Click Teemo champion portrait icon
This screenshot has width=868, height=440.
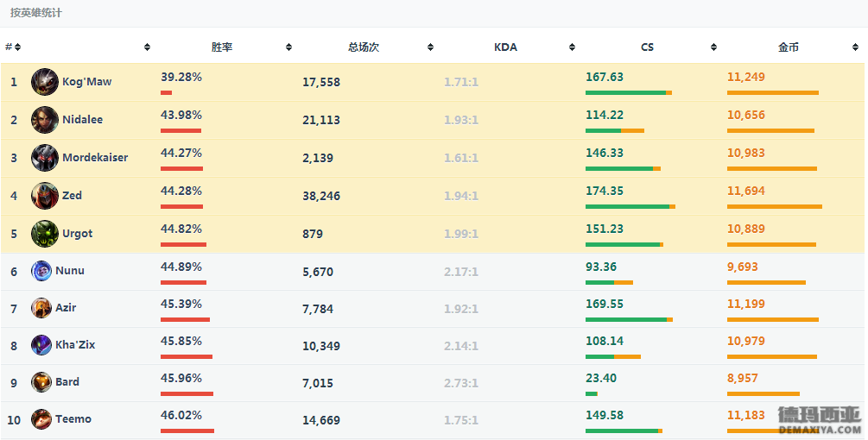41,419
